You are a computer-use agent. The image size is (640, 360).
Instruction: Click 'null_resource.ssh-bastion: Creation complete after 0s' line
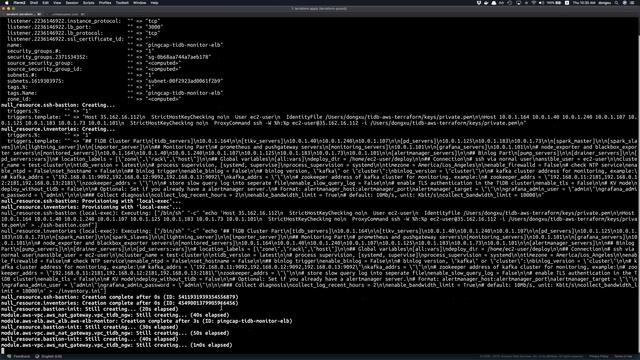tap(120, 297)
